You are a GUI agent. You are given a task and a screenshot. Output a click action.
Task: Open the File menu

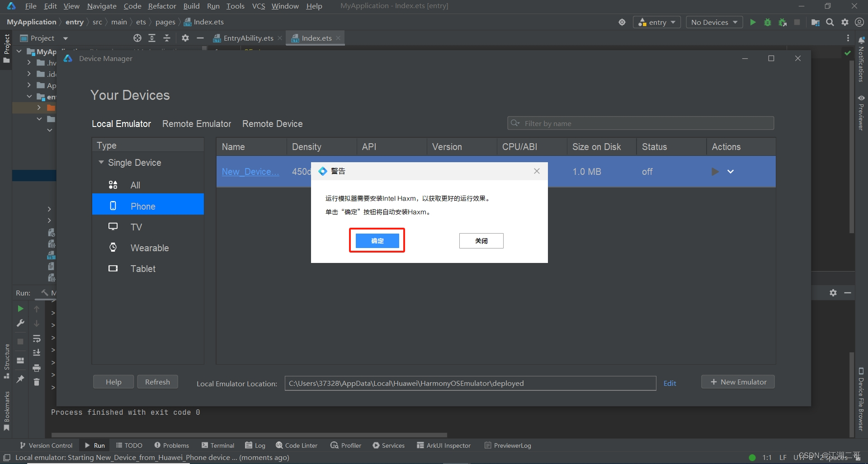(x=31, y=6)
